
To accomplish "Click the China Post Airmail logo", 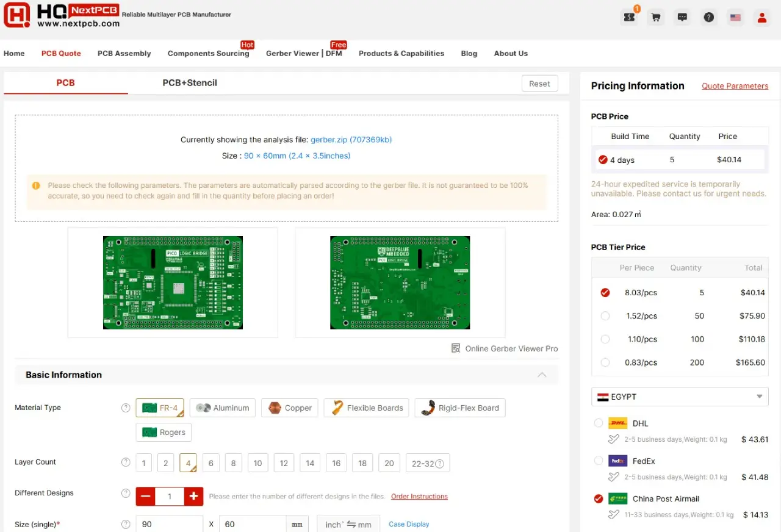I will click(x=618, y=498).
